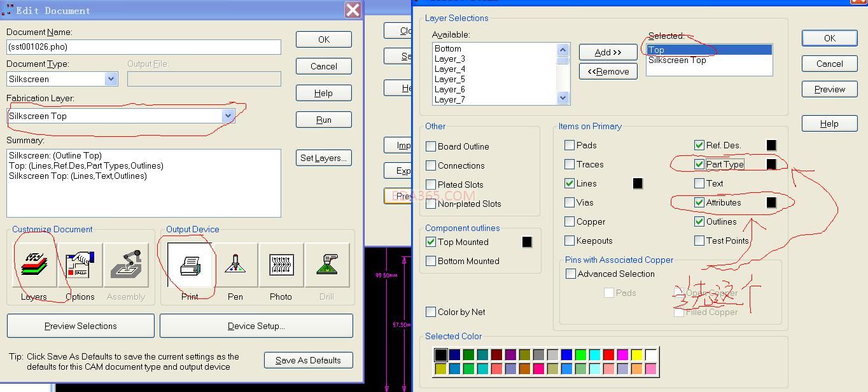Click the Assembly icon in Customize Document
Screen dimensions: 868x392
coord(126,265)
